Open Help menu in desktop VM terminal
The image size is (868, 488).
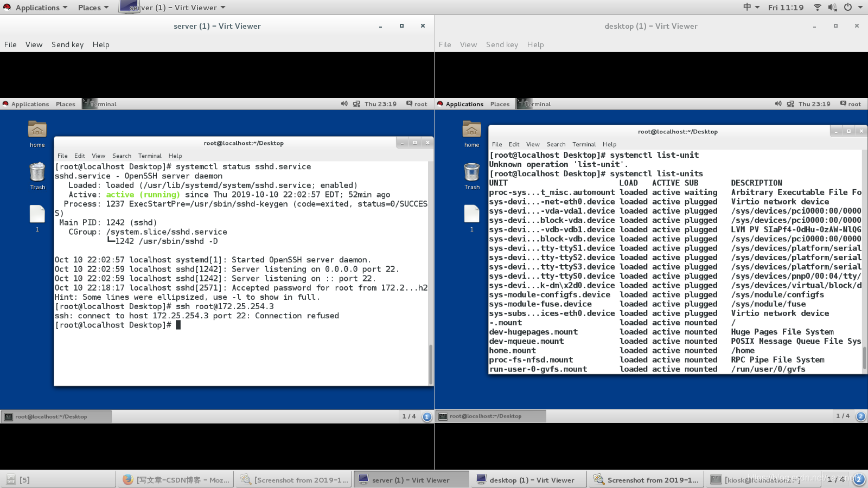[609, 144]
